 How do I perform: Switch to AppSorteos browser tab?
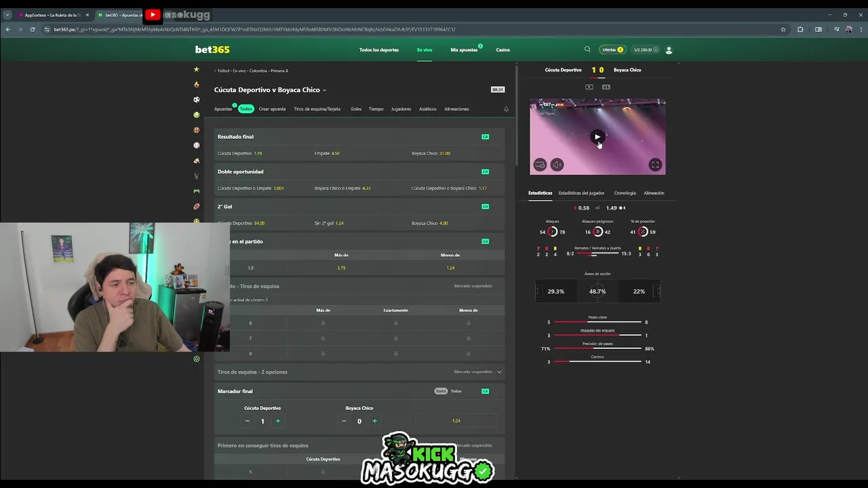pos(53,15)
